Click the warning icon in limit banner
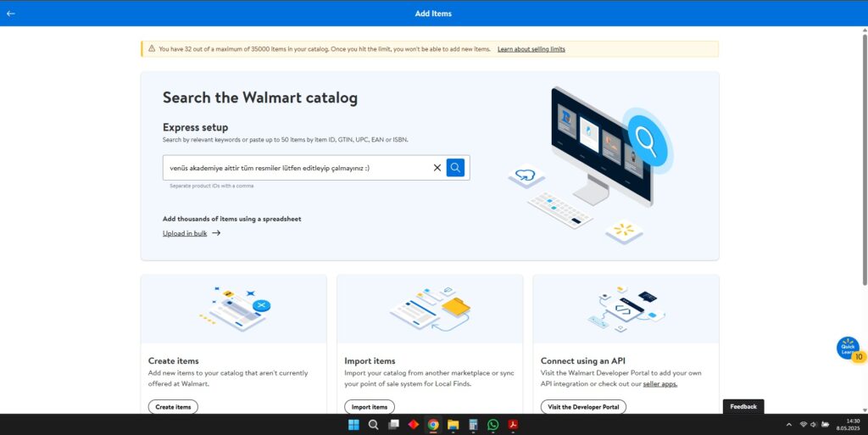Image resolution: width=868 pixels, height=435 pixels. point(152,48)
